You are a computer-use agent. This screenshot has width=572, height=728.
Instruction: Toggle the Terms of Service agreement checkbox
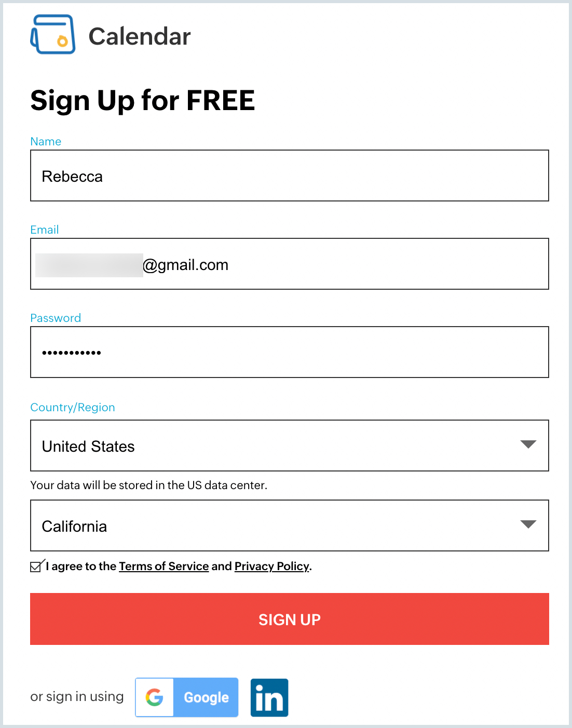(36, 567)
